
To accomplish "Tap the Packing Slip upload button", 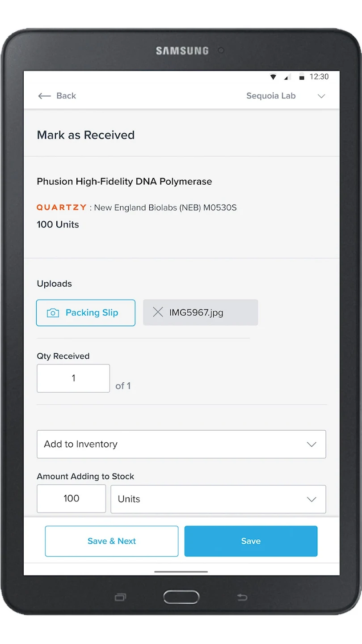I will tap(92, 313).
